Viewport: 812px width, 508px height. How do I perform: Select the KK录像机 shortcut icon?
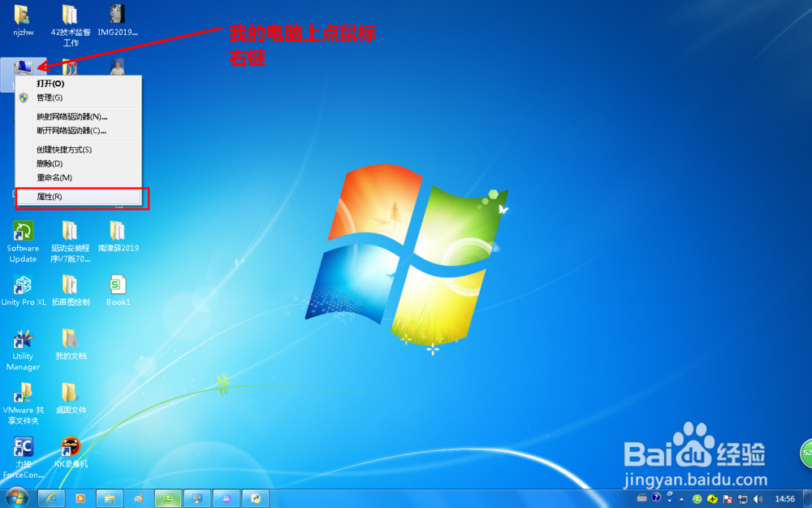71,452
